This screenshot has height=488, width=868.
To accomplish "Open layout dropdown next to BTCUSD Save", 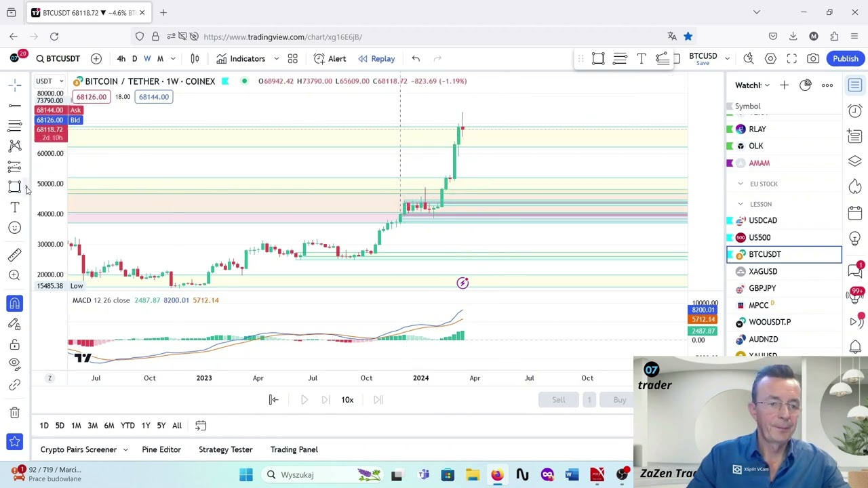I will (x=727, y=58).
